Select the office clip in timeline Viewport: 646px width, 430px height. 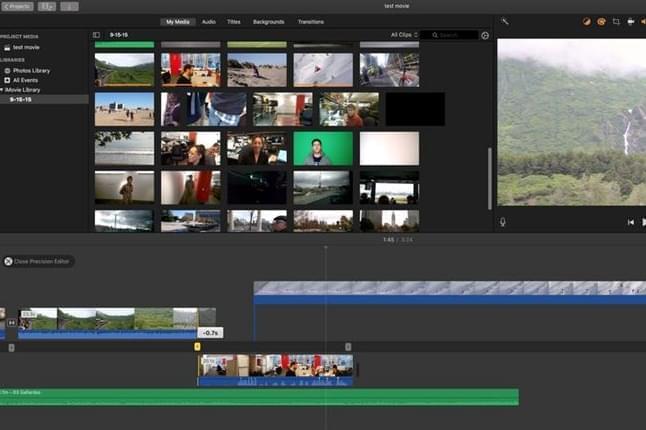click(x=275, y=370)
